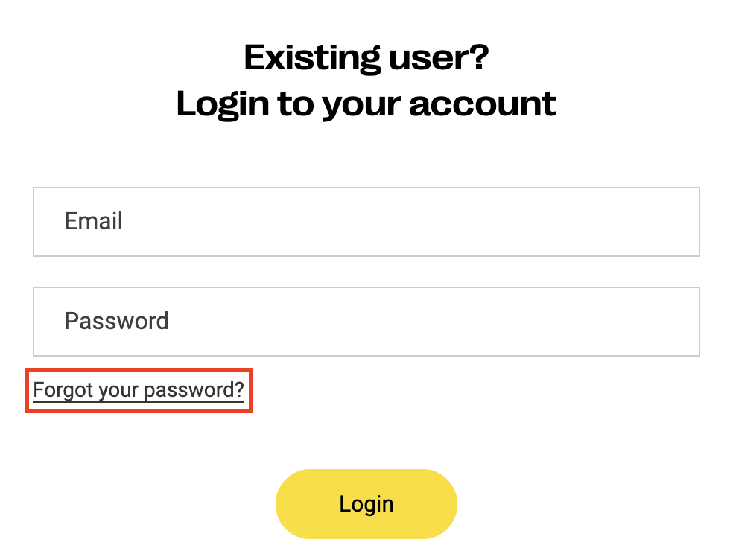
Task: Click the Email input field
Action: click(x=366, y=222)
